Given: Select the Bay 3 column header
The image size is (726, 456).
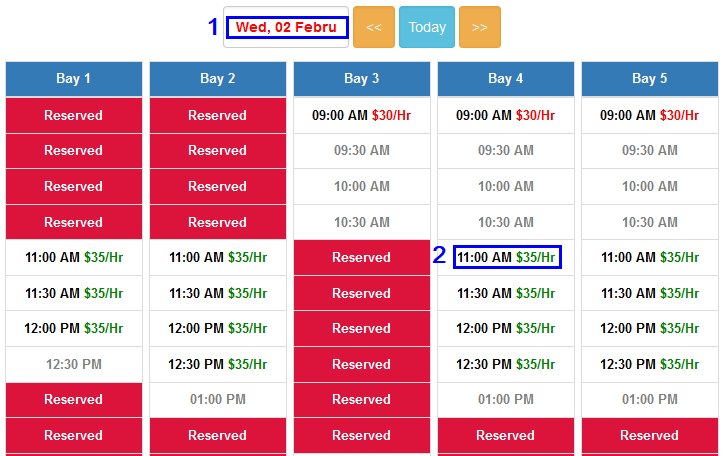Looking at the screenshot, I should (362, 79).
